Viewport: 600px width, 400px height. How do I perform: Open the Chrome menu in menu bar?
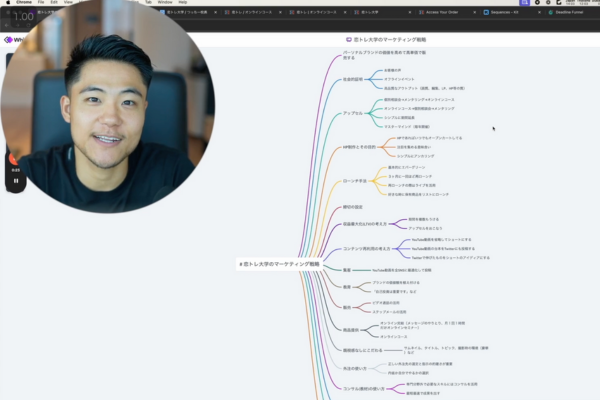click(x=24, y=2)
